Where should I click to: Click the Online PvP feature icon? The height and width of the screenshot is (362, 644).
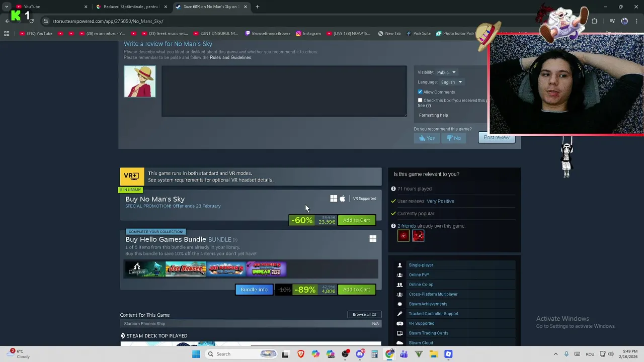pyautogui.click(x=400, y=275)
